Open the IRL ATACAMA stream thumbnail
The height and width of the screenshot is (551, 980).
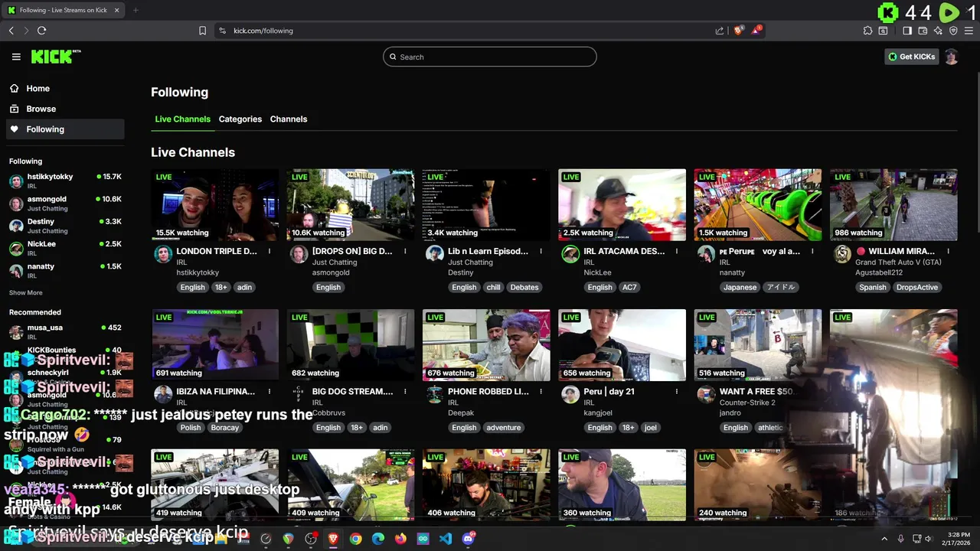pyautogui.click(x=622, y=205)
